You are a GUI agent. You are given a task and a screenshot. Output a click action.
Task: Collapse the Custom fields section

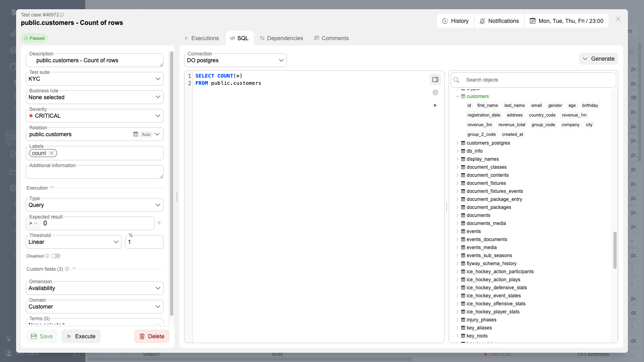(x=74, y=269)
